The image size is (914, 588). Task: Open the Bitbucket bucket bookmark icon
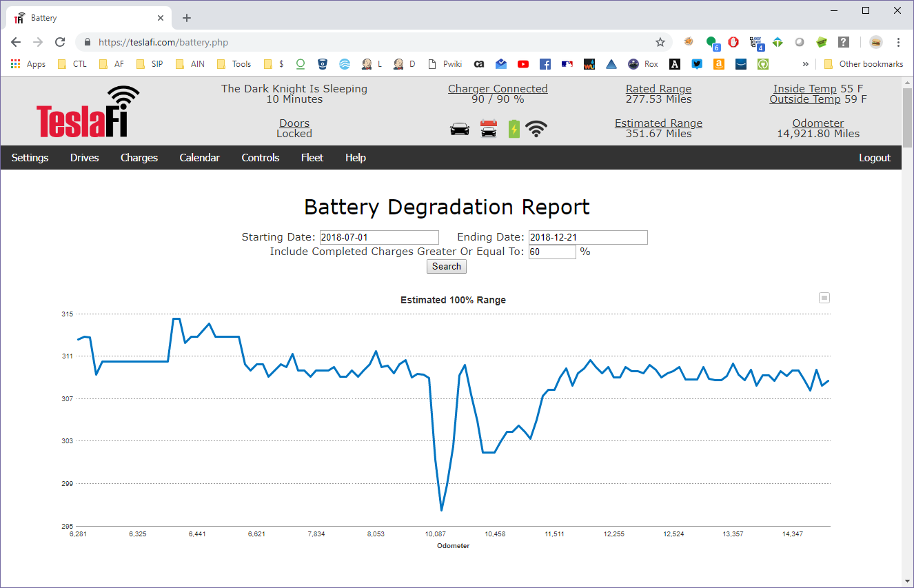(323, 64)
